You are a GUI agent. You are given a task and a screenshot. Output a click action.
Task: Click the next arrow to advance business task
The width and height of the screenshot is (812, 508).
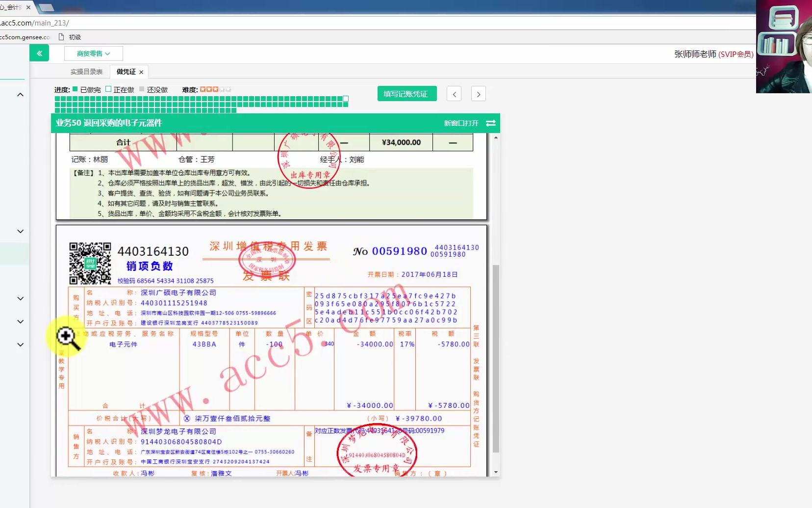point(479,94)
